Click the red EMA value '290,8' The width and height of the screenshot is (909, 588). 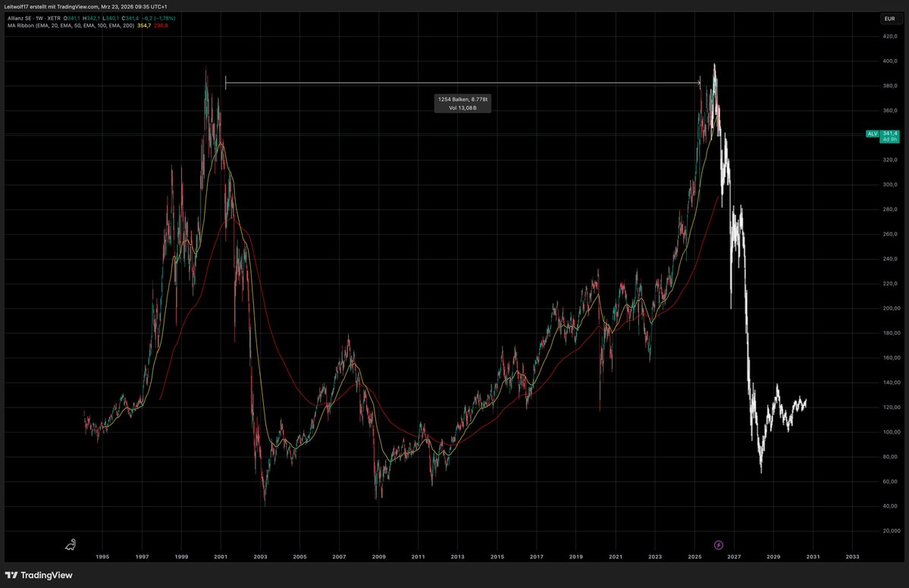pyautogui.click(x=161, y=26)
